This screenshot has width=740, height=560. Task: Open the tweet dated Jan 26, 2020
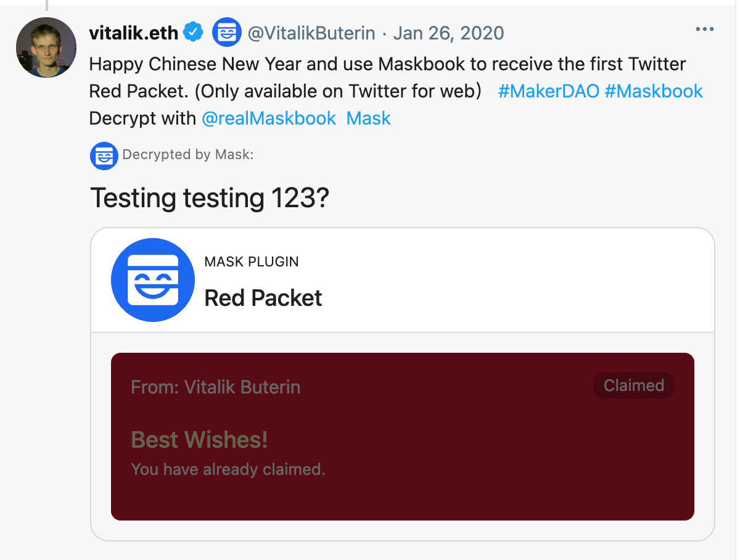[x=448, y=32]
